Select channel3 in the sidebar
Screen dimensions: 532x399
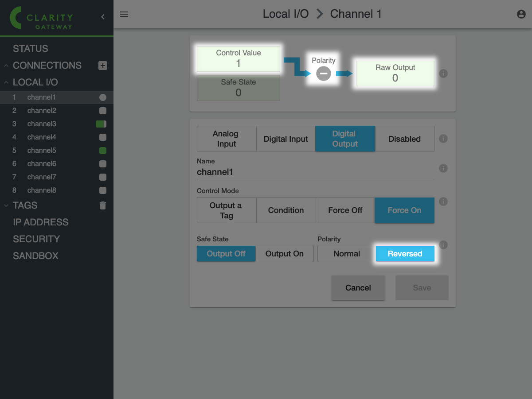(42, 124)
